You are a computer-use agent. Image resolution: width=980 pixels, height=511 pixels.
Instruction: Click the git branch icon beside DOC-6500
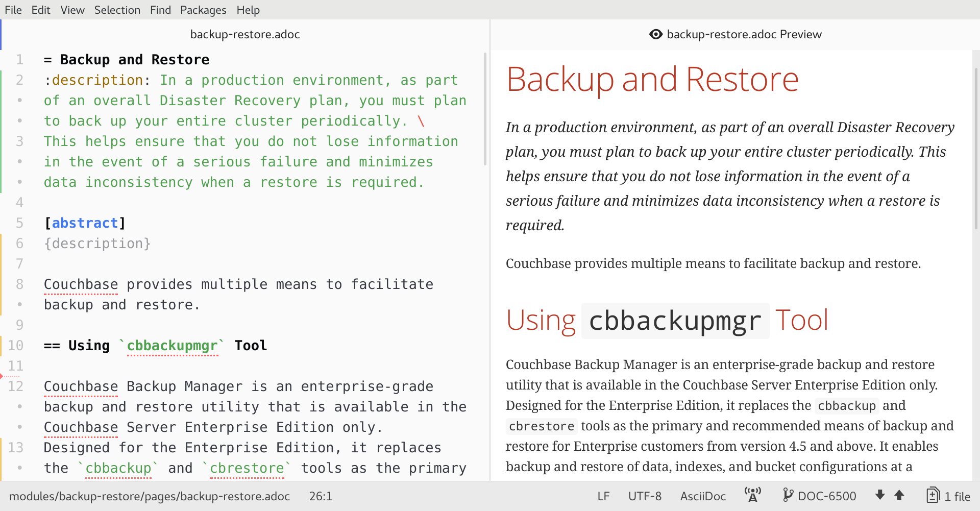pyautogui.click(x=788, y=495)
